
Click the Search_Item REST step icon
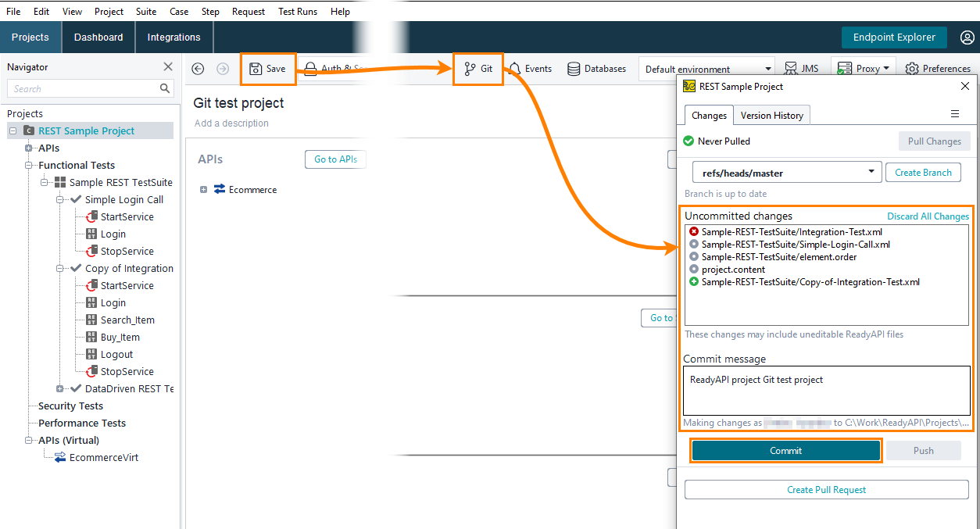(91, 320)
